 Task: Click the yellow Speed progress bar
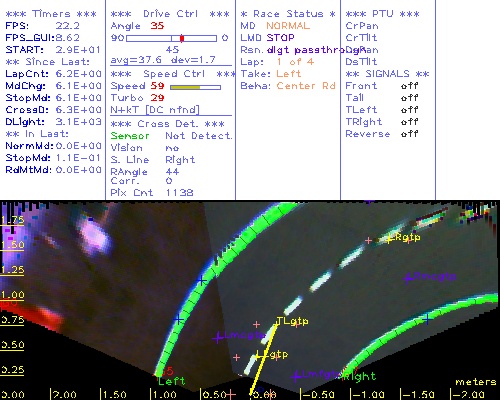click(x=195, y=87)
